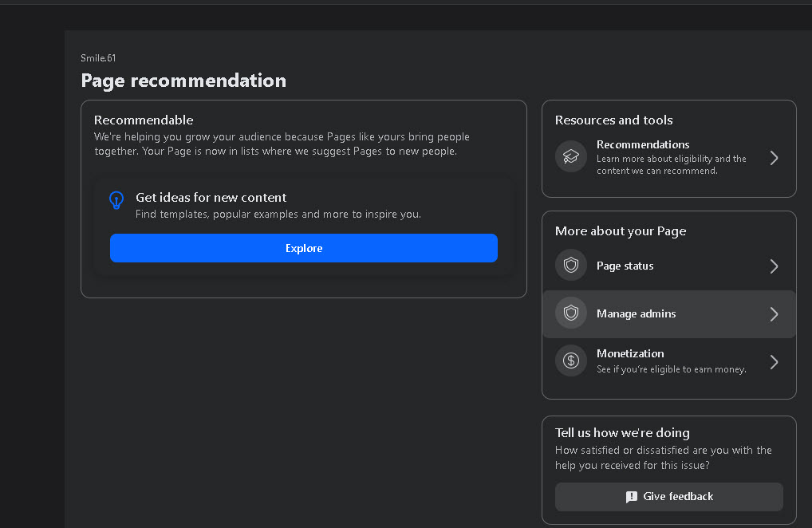Open the Monetization chevron arrow

pyautogui.click(x=774, y=362)
